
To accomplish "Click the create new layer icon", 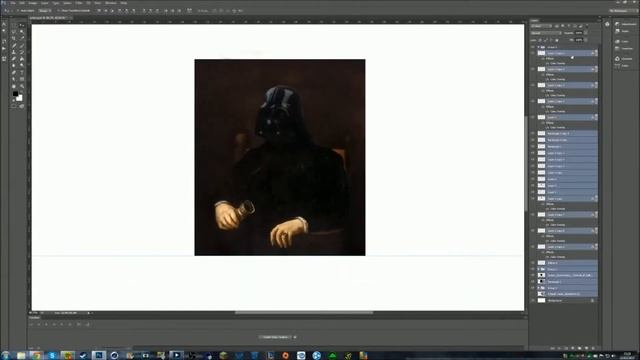I will (587, 348).
